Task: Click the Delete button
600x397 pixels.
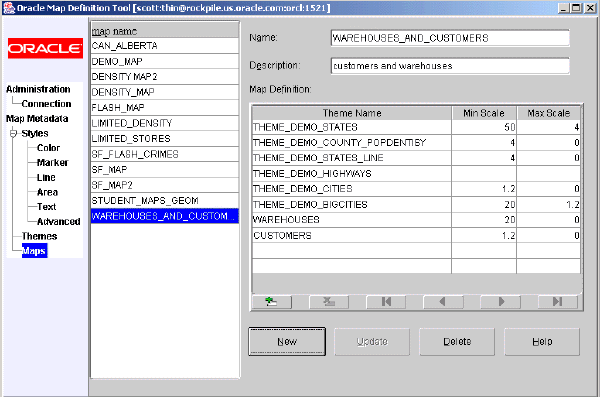Action: [457, 341]
